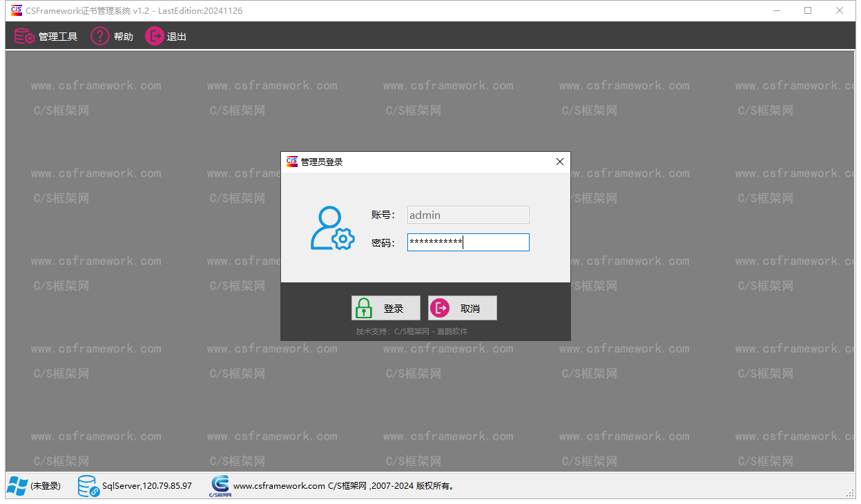Click the 账号 label
This screenshot has height=504, width=861.
pos(383,215)
